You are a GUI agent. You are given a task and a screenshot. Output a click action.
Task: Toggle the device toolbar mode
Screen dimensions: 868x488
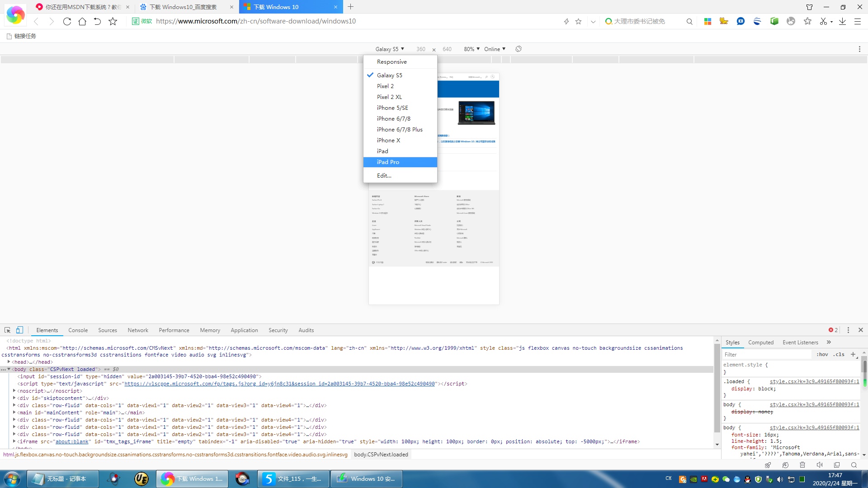point(19,330)
